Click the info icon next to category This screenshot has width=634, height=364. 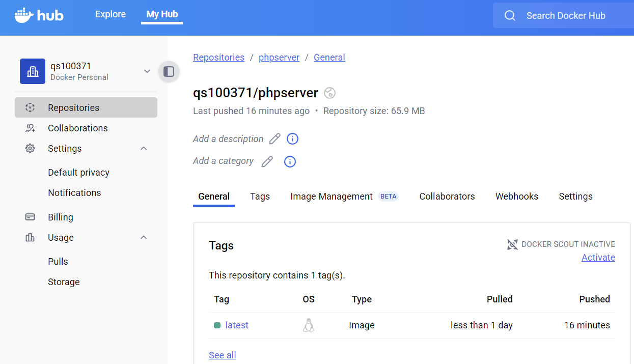290,161
